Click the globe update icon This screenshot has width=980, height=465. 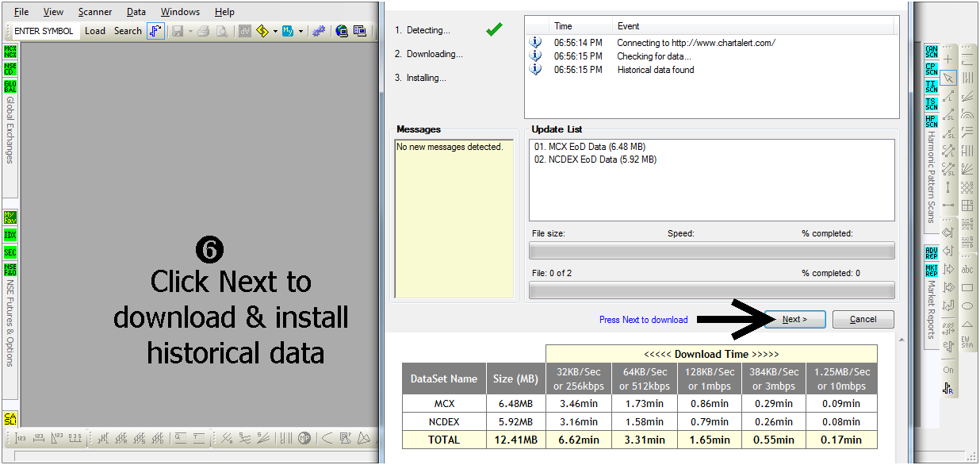click(342, 31)
